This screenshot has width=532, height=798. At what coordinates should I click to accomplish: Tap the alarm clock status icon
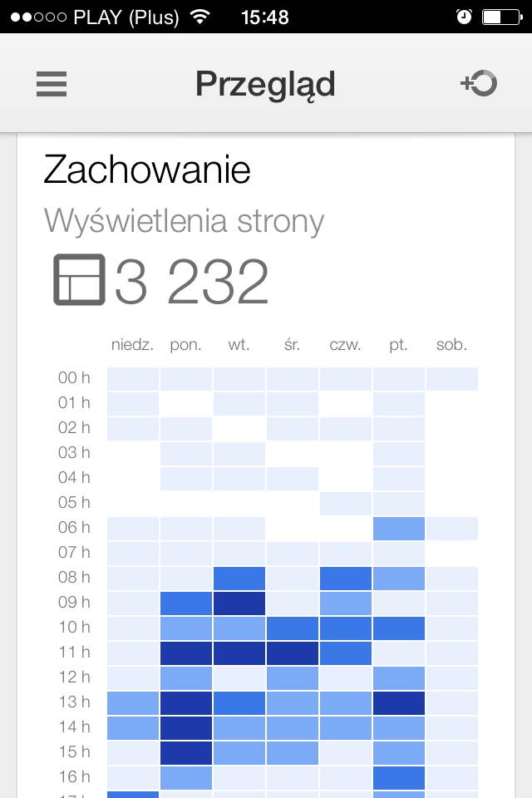[464, 17]
